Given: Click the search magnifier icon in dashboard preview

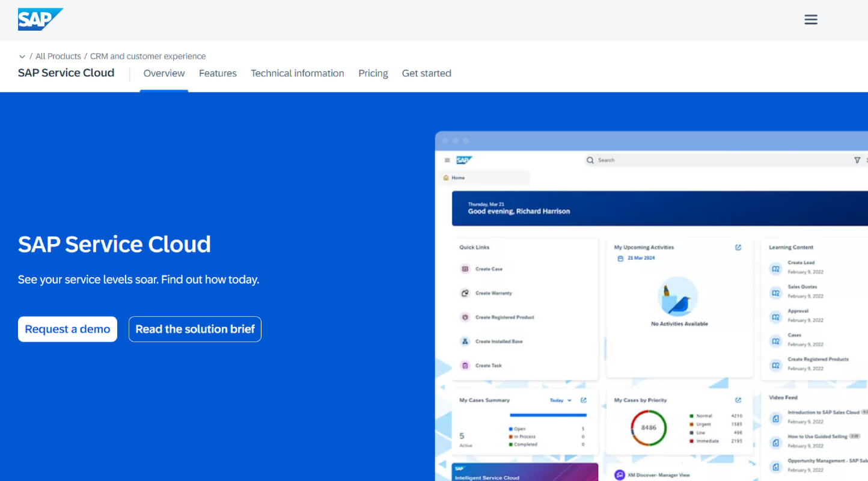Looking at the screenshot, I should coord(591,160).
